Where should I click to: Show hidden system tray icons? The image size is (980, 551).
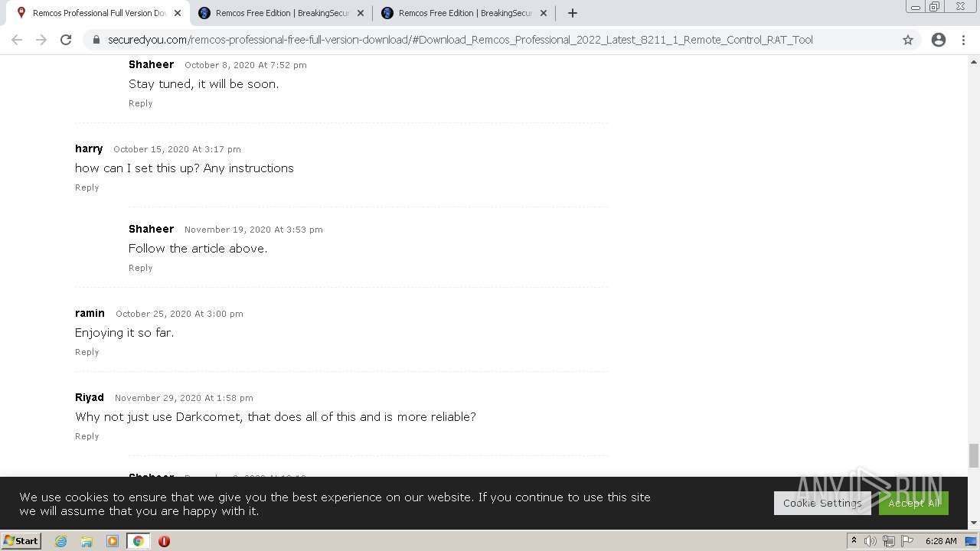click(854, 541)
